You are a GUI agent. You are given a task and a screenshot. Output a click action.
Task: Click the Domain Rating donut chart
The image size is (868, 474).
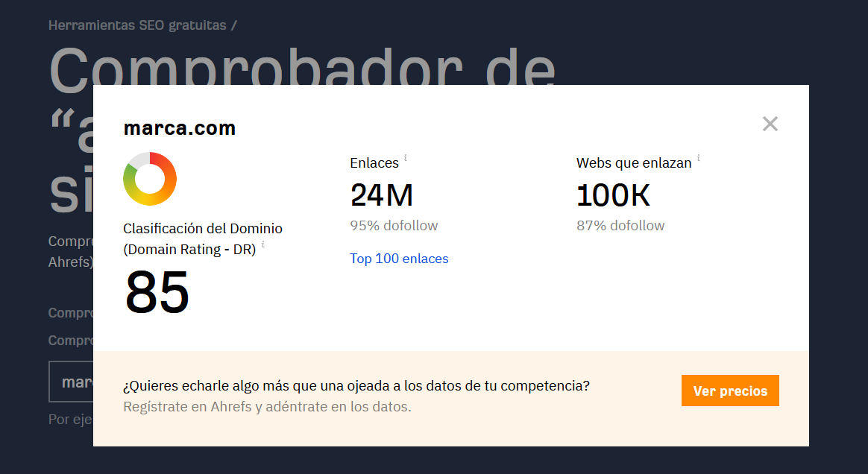(x=149, y=179)
